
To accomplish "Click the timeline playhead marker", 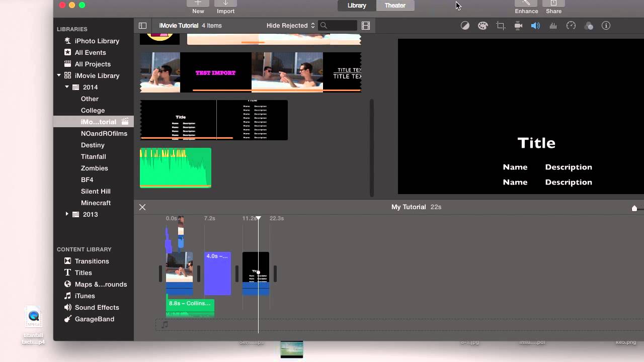I will [258, 218].
